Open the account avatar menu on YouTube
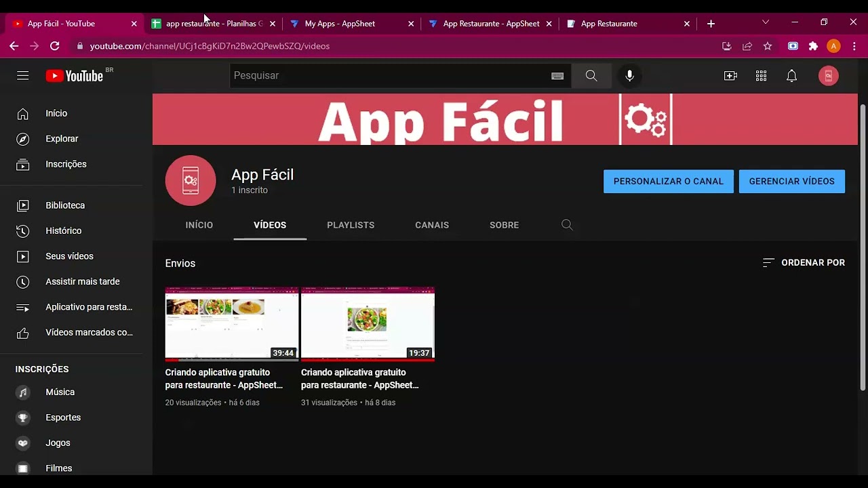This screenshot has width=868, height=488. tap(828, 76)
